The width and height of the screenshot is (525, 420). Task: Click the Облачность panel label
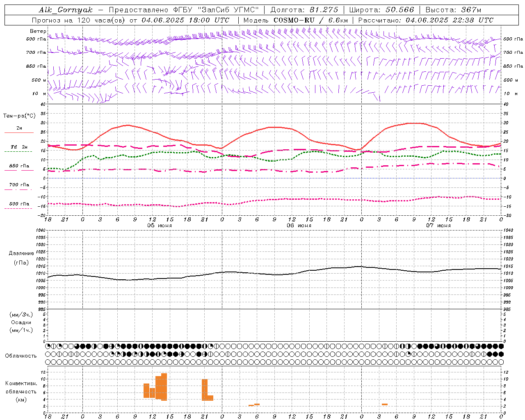pos(21,356)
